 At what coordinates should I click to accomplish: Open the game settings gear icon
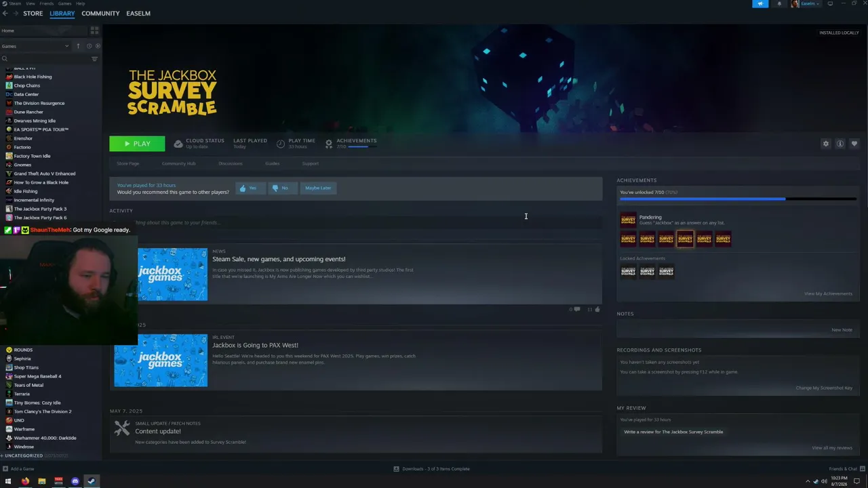click(x=825, y=144)
